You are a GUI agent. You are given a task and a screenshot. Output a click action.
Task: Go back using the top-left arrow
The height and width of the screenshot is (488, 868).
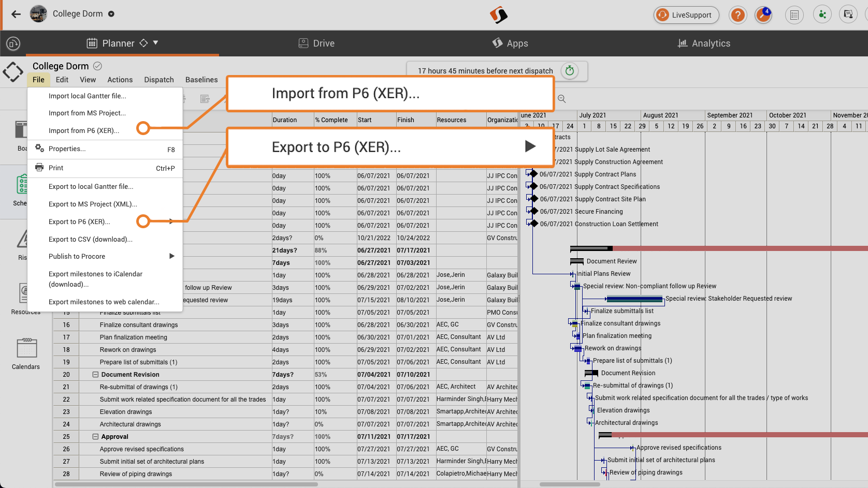pyautogui.click(x=16, y=14)
